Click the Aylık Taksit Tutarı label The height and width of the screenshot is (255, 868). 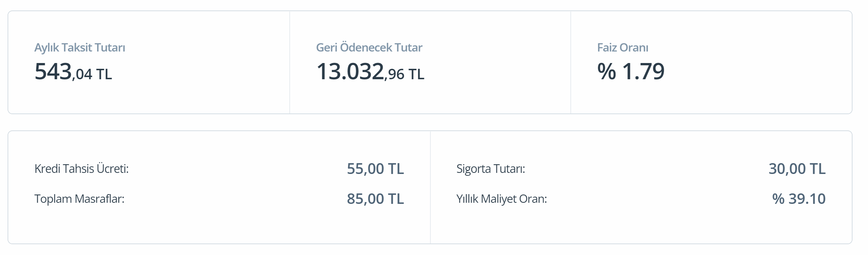point(80,48)
